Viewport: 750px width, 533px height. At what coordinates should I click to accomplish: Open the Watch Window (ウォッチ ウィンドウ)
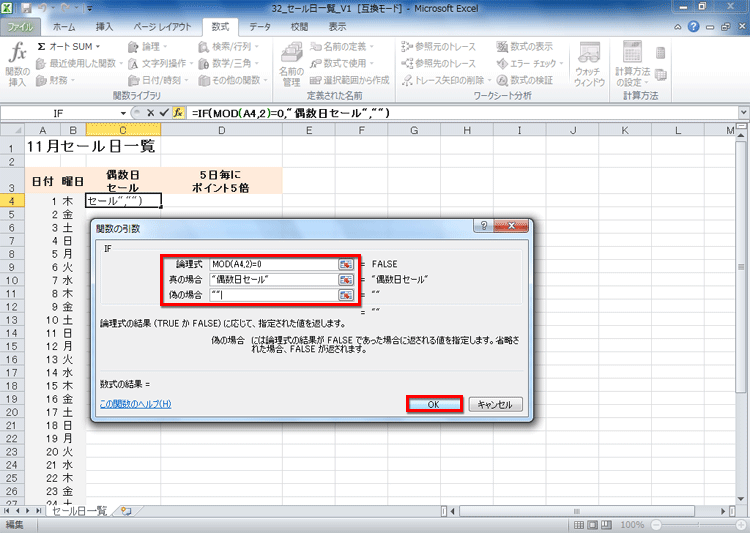[x=589, y=64]
